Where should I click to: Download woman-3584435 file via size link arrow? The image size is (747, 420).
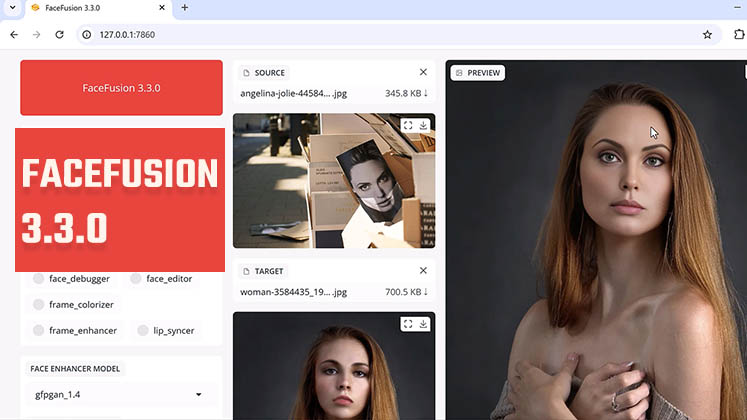406,292
